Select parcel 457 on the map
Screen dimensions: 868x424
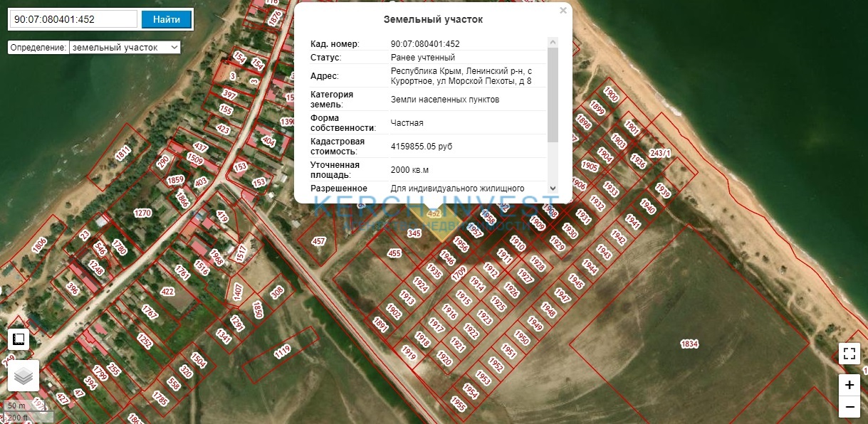318,242
